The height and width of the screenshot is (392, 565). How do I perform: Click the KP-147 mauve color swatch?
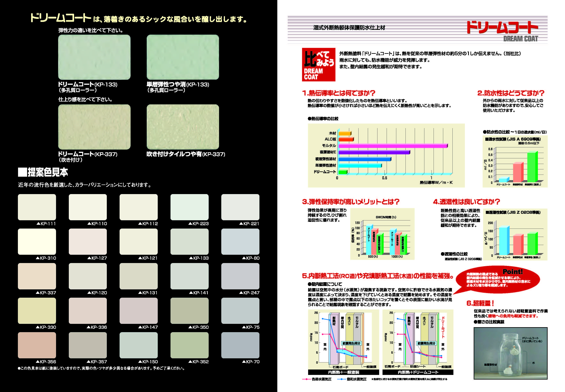[139, 310]
